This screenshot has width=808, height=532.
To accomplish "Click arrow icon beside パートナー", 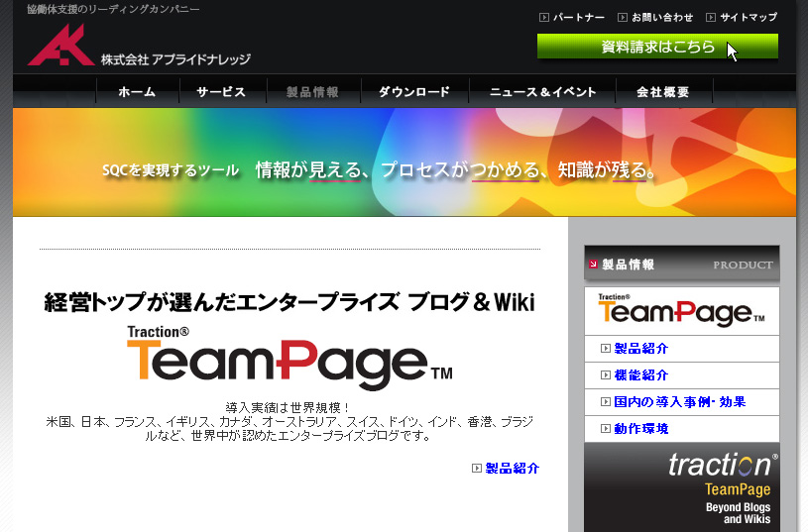I will [543, 18].
